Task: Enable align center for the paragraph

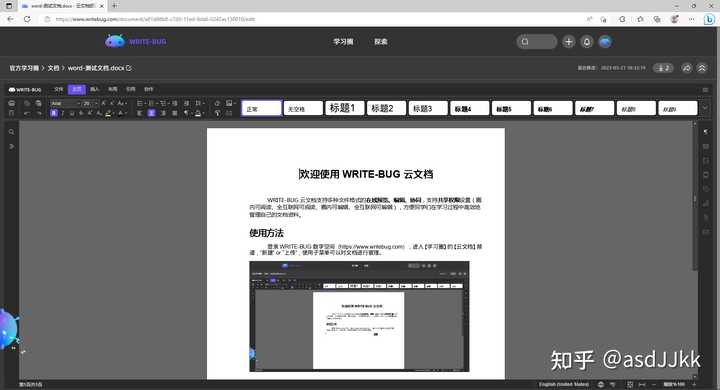Action: click(151, 113)
